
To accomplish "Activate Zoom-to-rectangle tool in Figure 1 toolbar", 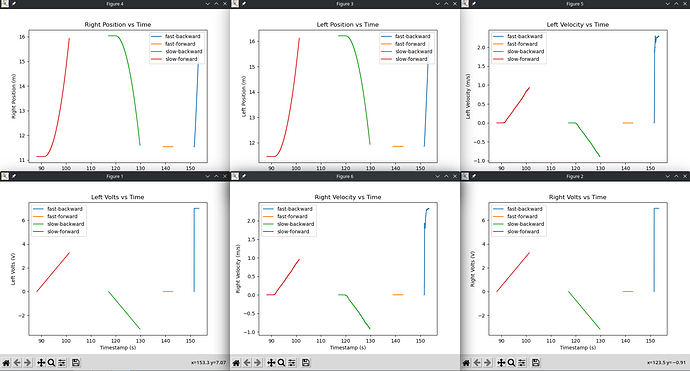I will tap(51, 363).
